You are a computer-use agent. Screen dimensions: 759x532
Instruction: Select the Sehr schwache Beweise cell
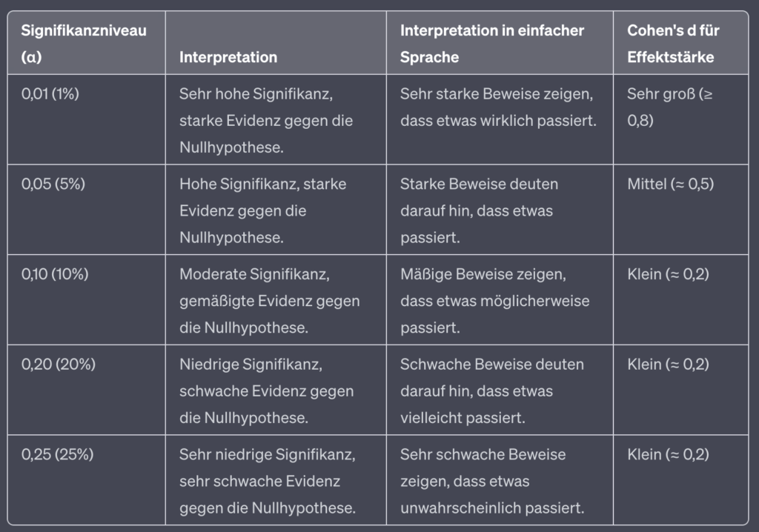[500, 479]
